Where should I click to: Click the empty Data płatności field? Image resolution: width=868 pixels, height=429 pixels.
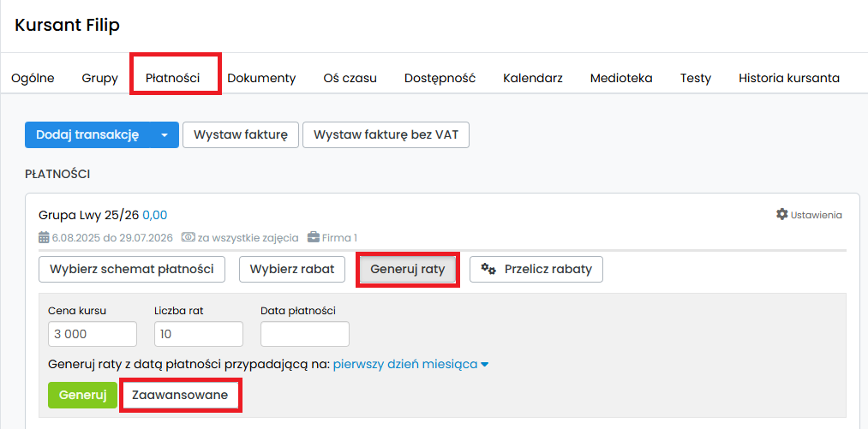(304, 334)
